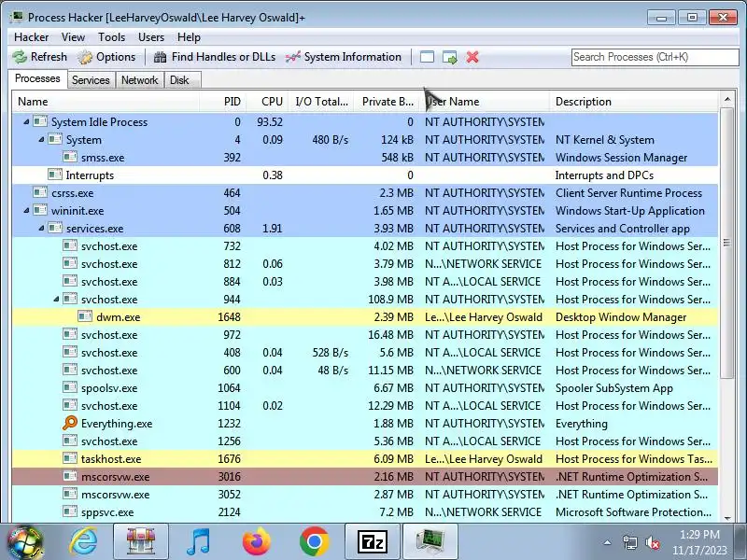Launch Google Chrome from the taskbar
Screen dimensions: 747x560
315,542
